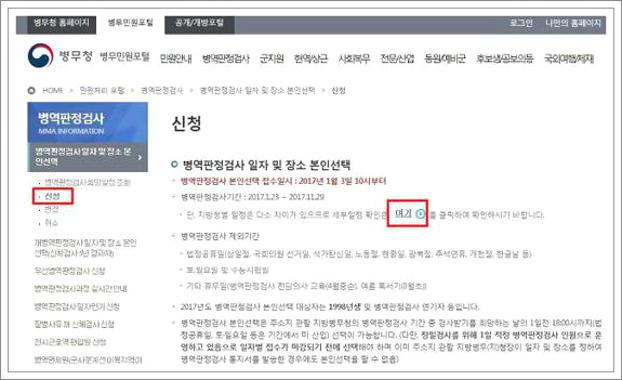The height and width of the screenshot is (380, 622).
Task: Open the 전문/산업 menu
Action: coord(397,59)
